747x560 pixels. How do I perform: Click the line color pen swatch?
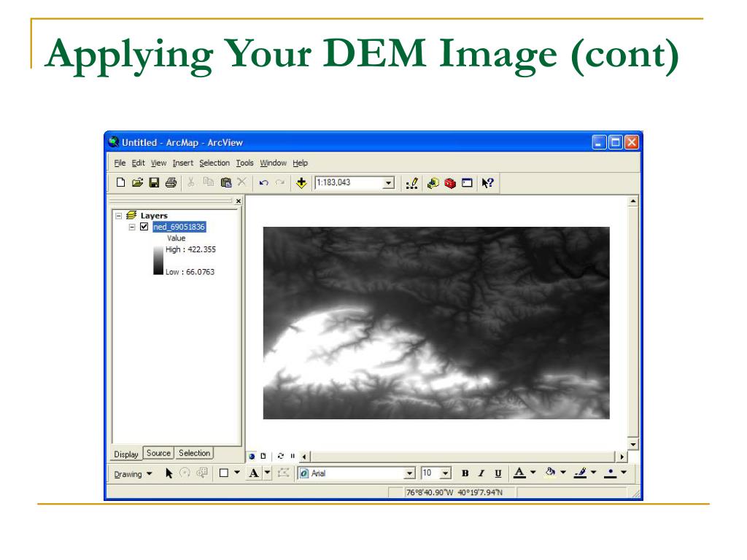580,472
